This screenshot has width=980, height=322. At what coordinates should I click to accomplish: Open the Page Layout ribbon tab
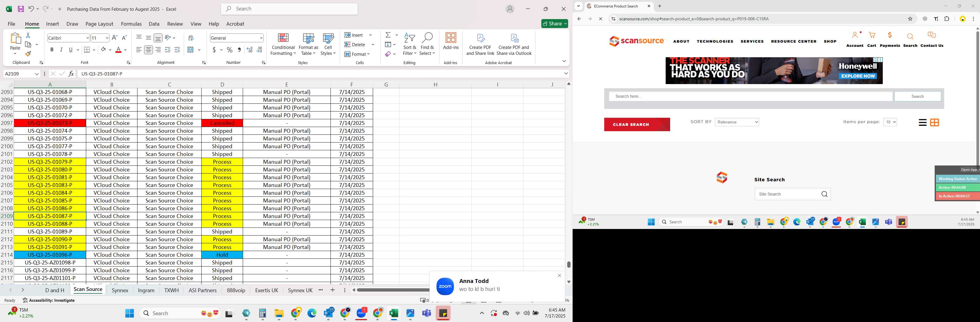[x=99, y=24]
